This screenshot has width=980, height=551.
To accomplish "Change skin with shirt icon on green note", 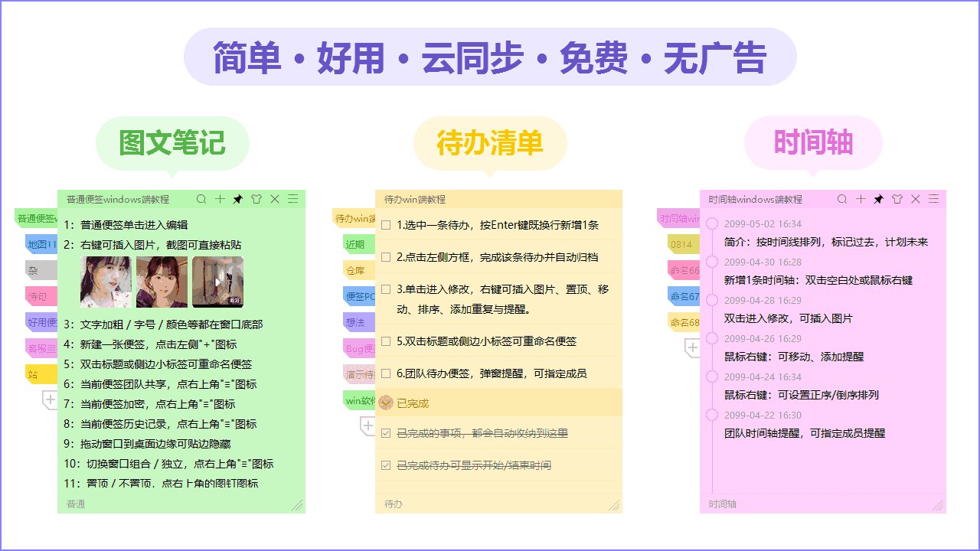I will (x=256, y=198).
